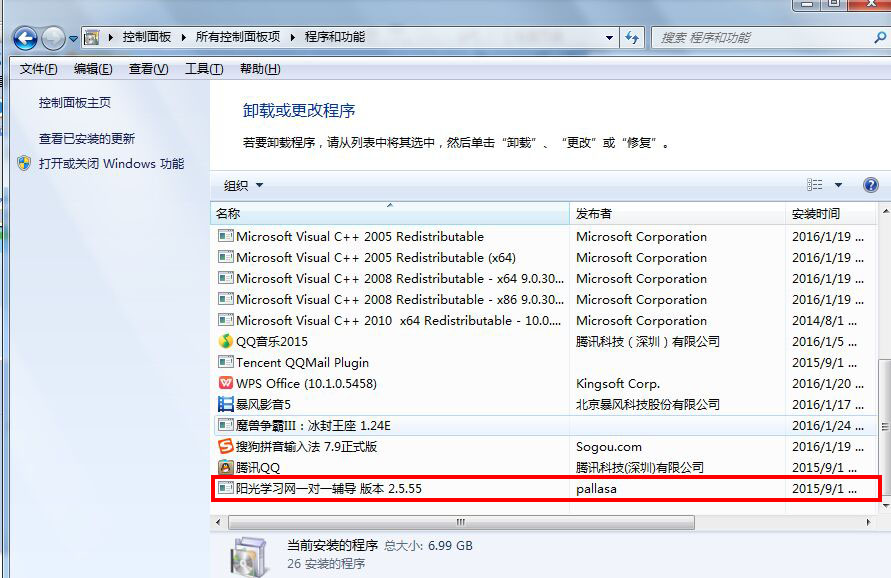Sort list by 名称 column header
Viewport: 891px width, 578px height.
tap(390, 214)
